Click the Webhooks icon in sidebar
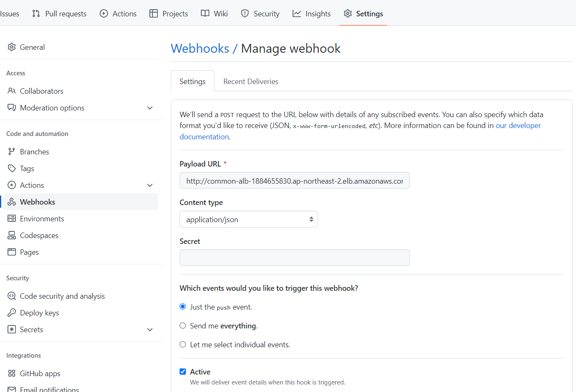This screenshot has width=576, height=392. pos(12,202)
